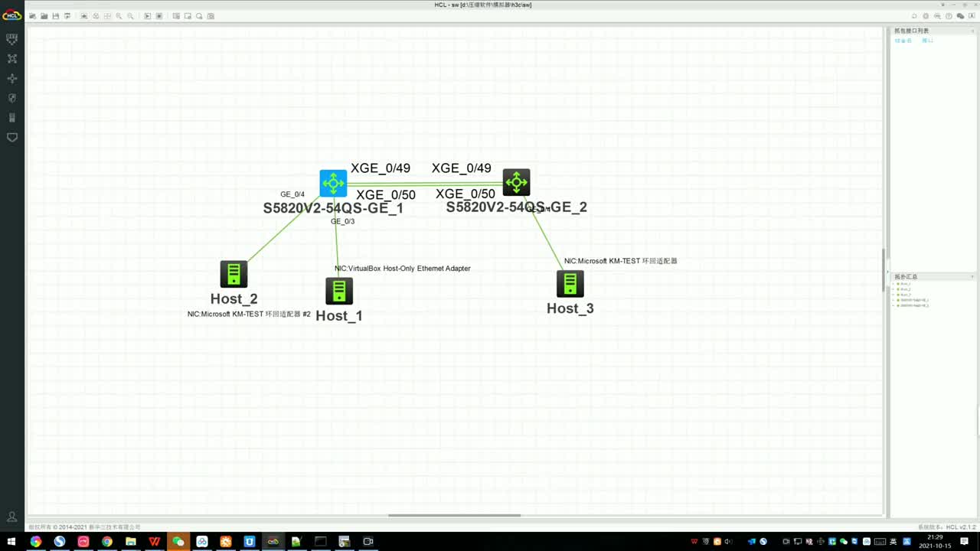
Task: Click the HCL app icon in taskbar
Action: click(273, 541)
